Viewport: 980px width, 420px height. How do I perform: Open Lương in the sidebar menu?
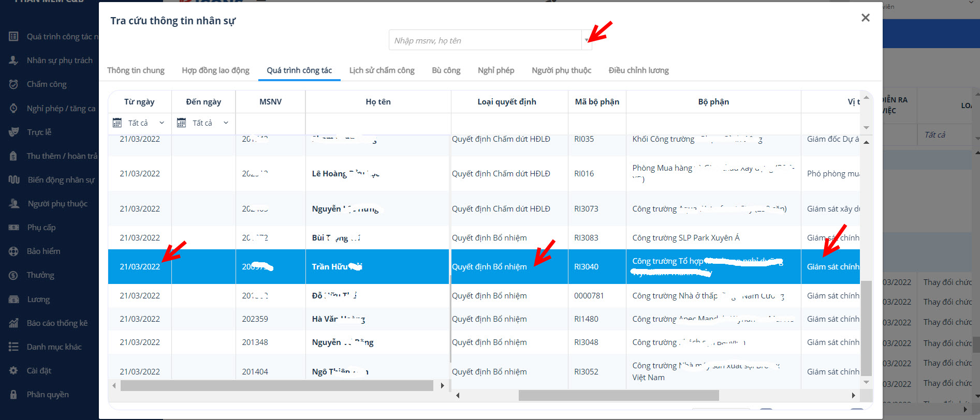click(38, 299)
